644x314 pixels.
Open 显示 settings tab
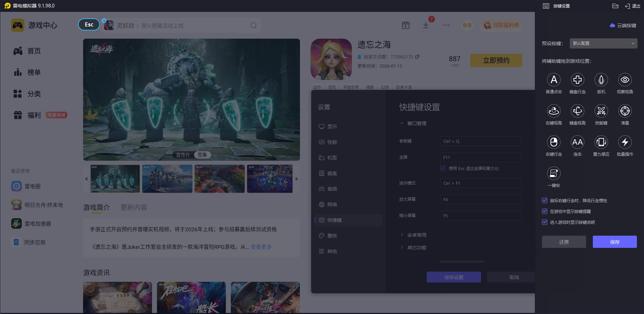348,126
